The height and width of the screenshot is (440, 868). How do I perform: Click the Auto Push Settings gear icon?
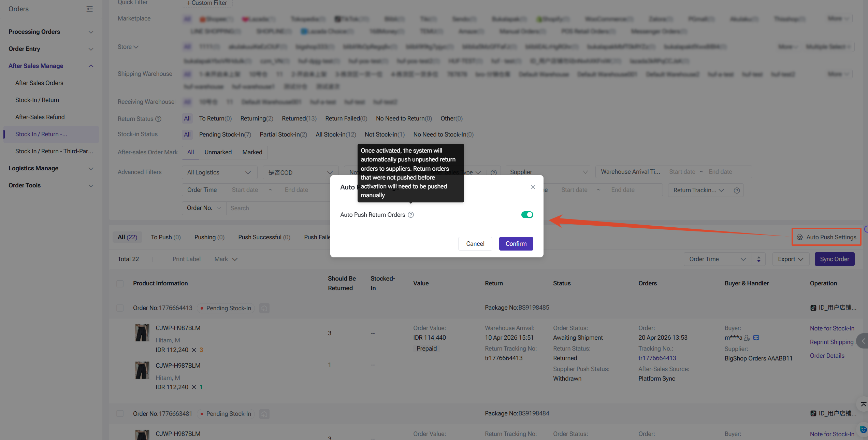(800, 237)
